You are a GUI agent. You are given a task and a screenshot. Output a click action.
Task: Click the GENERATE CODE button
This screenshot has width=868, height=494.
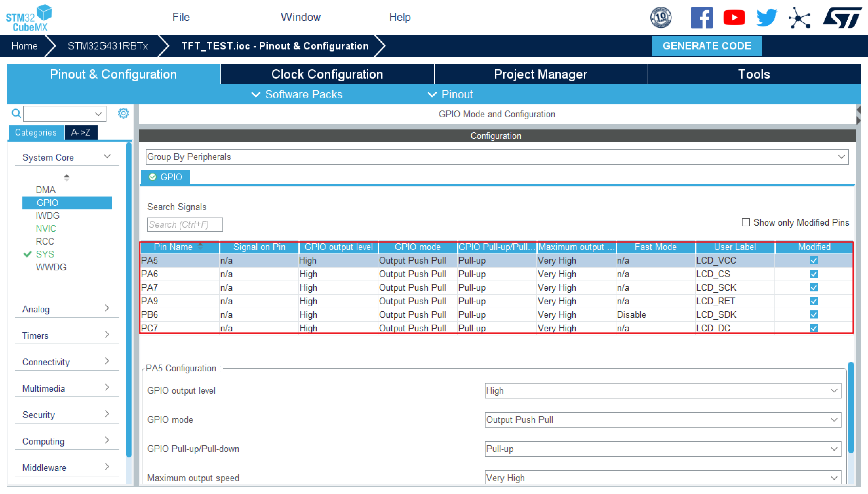[x=706, y=46]
